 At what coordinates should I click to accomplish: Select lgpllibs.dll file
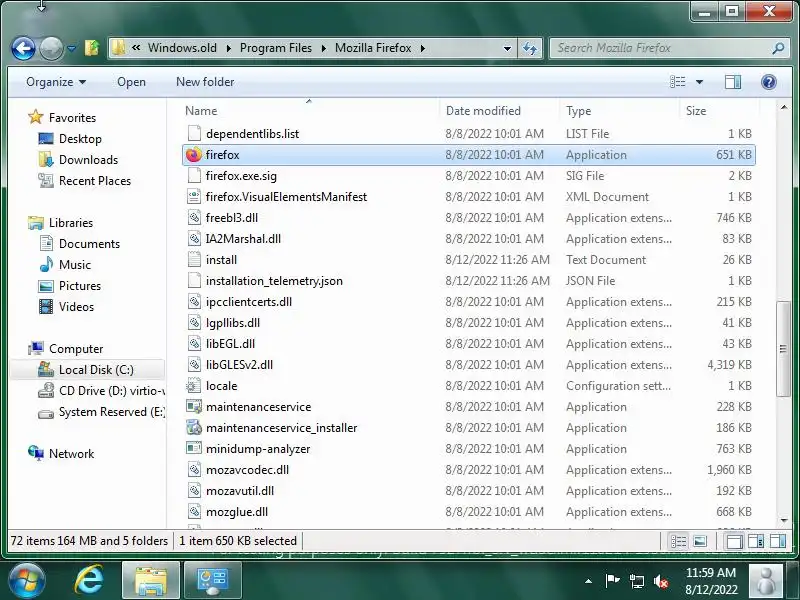click(x=233, y=323)
